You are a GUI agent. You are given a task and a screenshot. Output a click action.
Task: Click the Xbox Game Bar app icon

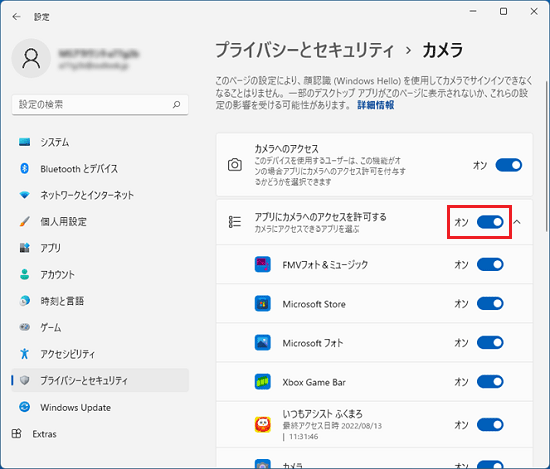[x=262, y=382]
